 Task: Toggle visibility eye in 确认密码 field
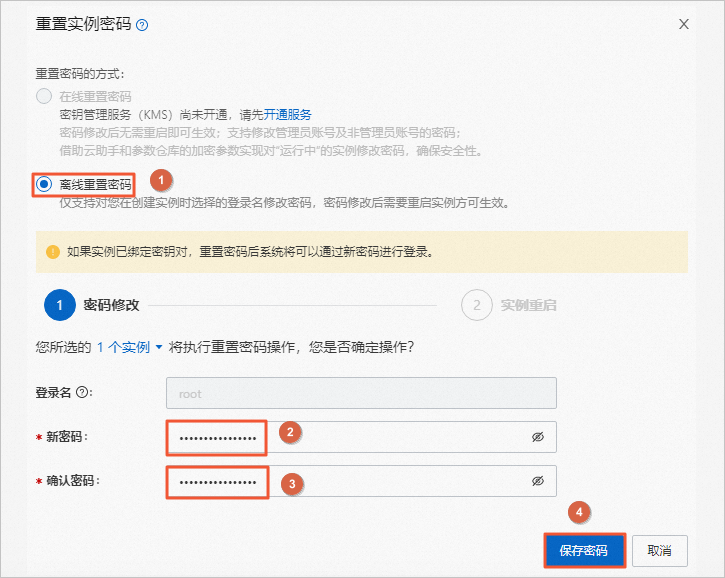(538, 481)
